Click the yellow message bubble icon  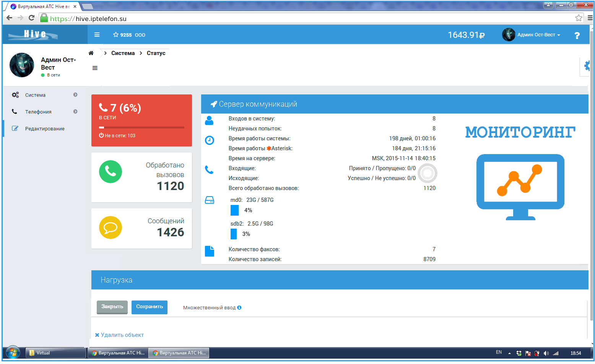coord(111,227)
